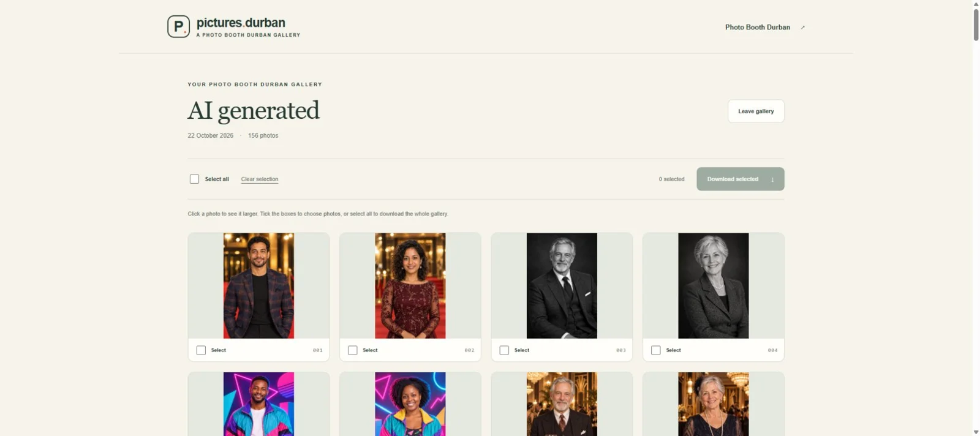Tick Select checkbox for photo 003

pos(504,350)
